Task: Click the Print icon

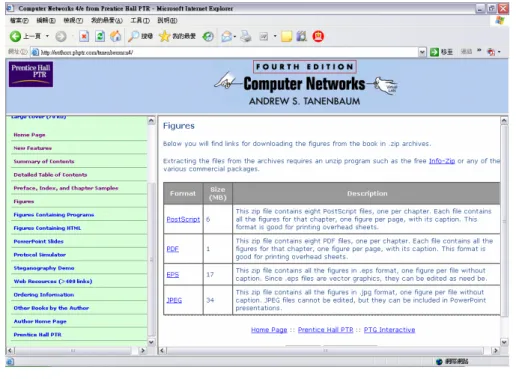Action: 246,36
